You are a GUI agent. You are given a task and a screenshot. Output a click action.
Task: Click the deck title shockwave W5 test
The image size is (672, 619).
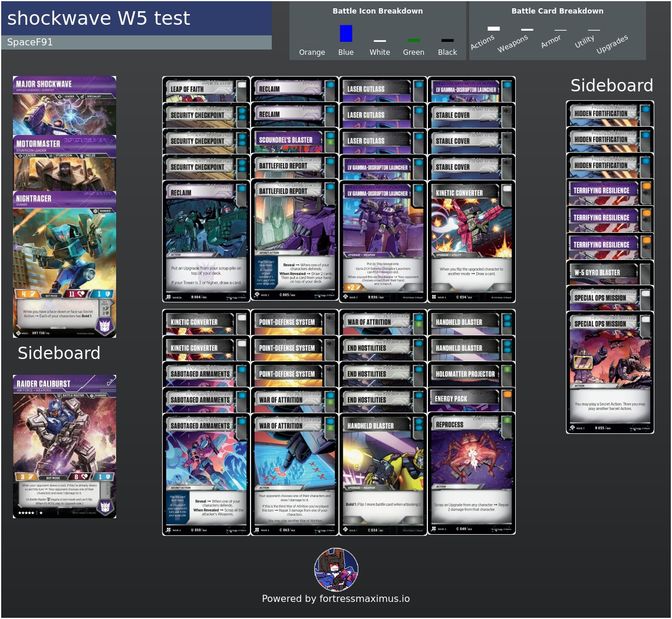coord(98,18)
